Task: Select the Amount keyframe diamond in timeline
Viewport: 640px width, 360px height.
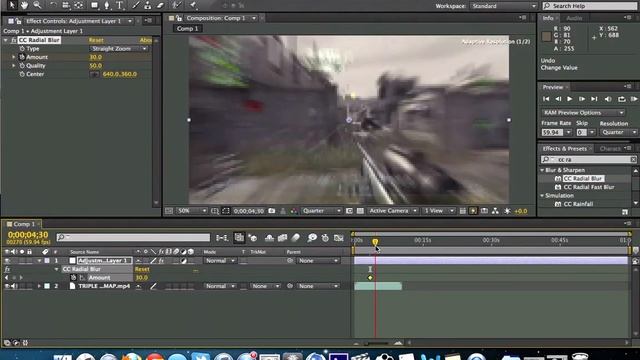Action: (x=370, y=278)
